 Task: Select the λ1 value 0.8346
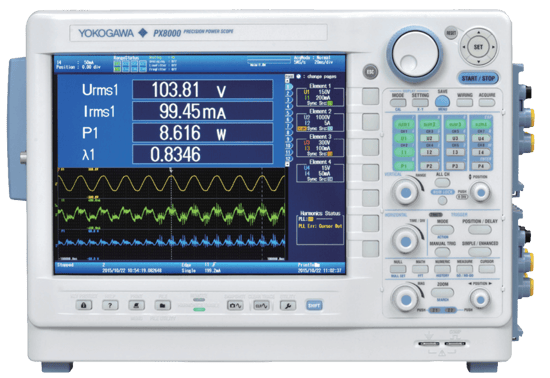pos(203,155)
